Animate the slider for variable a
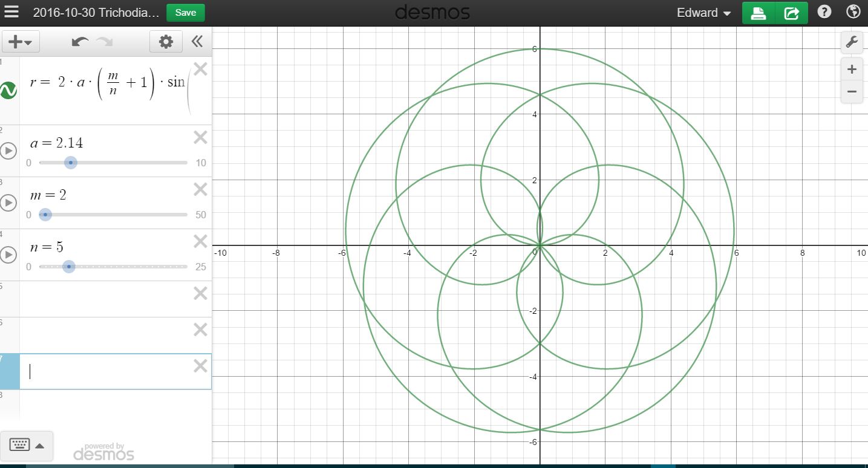Screen dimensions: 868x468 coord(9,151)
